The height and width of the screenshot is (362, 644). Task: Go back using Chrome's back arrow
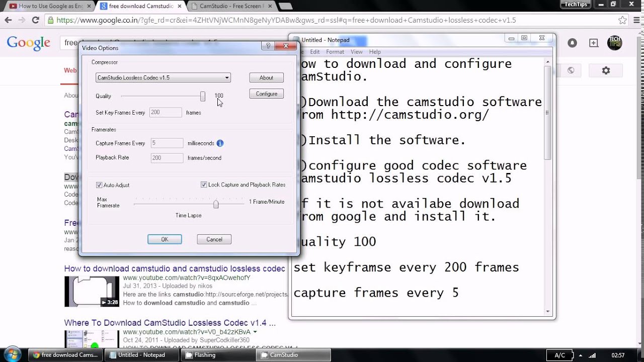pos(8,20)
